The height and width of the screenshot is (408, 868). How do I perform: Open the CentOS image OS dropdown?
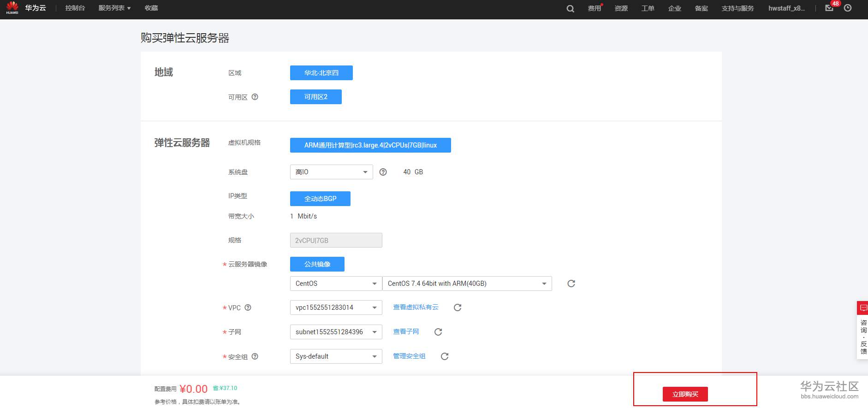coord(336,284)
